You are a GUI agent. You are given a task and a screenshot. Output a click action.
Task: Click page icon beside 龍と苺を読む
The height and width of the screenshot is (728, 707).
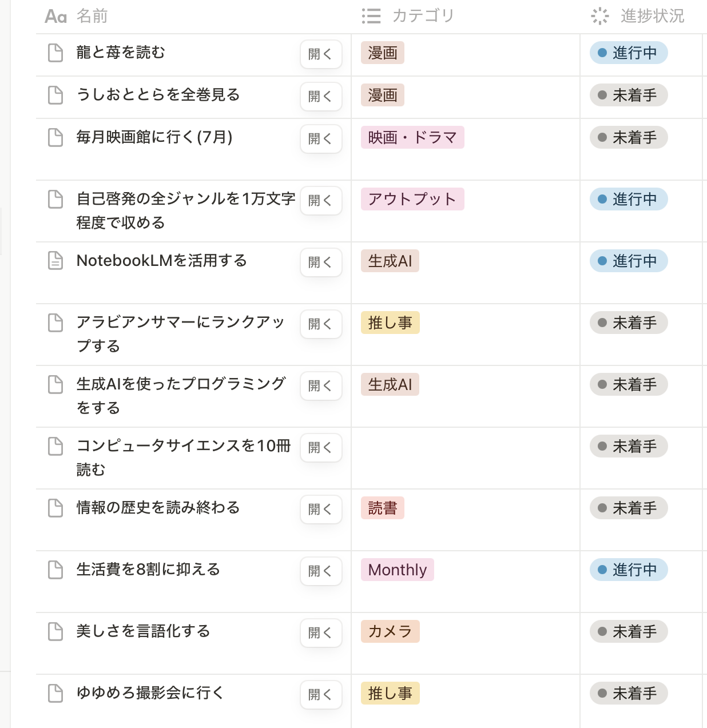pyautogui.click(x=55, y=53)
